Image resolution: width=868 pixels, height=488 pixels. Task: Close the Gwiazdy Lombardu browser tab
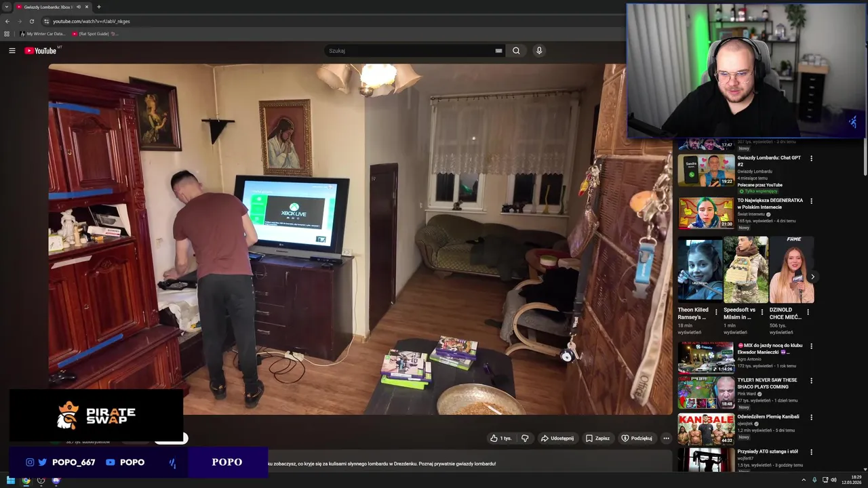(87, 7)
